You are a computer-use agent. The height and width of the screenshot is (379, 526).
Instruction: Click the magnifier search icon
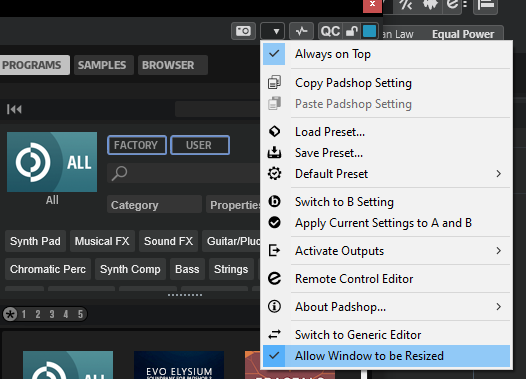119,173
